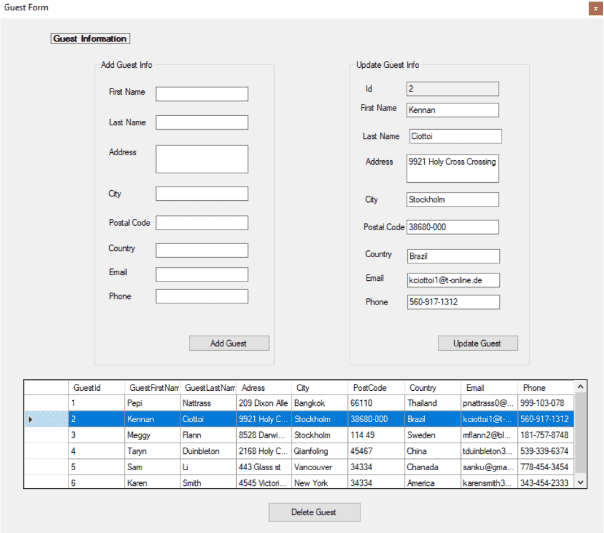The image size is (604, 533).
Task: Click the Country field containing Brazil
Action: tap(453, 256)
